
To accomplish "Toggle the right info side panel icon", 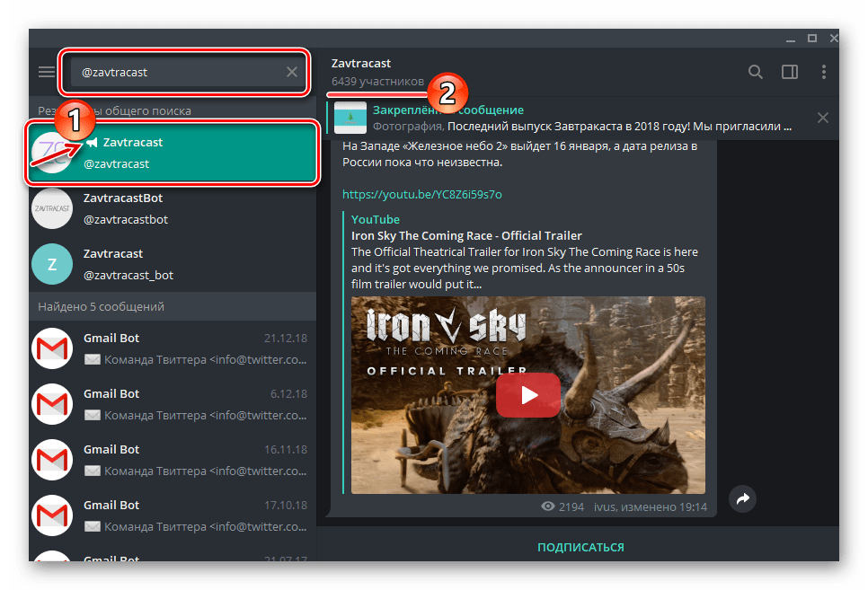I will point(790,72).
